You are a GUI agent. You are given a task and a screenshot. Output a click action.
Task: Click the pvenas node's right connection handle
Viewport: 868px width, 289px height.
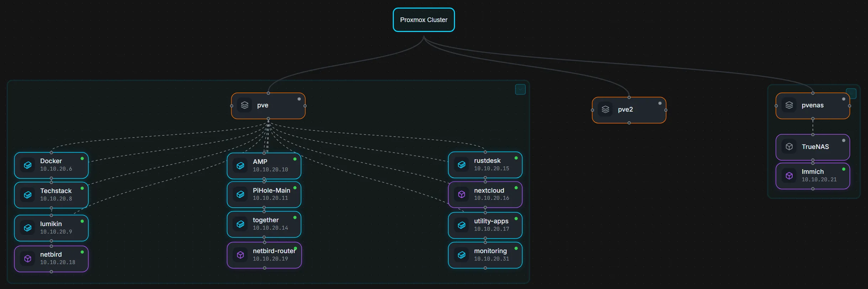(850, 106)
